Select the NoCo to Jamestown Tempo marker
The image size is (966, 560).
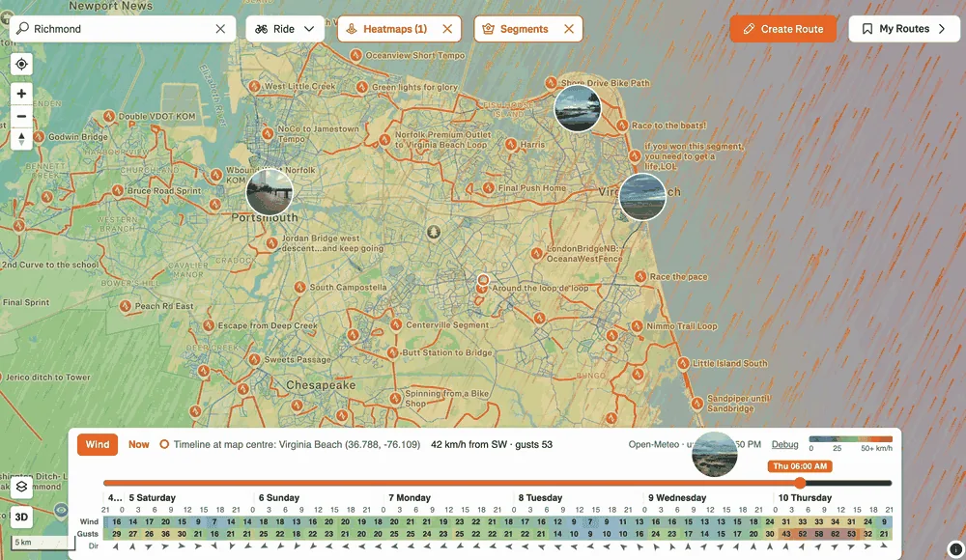coord(268,133)
